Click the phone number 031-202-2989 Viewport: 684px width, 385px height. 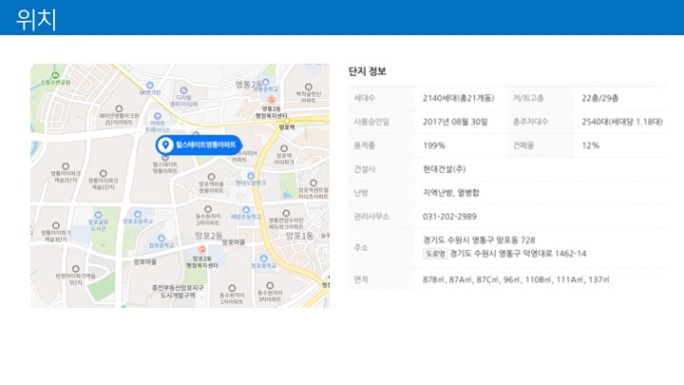click(449, 216)
